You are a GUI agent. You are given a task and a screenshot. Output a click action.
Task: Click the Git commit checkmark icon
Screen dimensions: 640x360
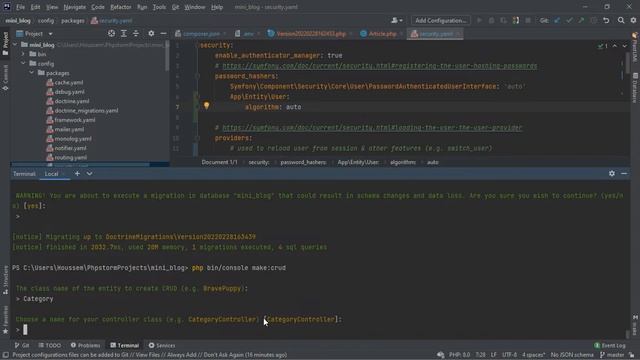pyautogui.click(x=569, y=20)
